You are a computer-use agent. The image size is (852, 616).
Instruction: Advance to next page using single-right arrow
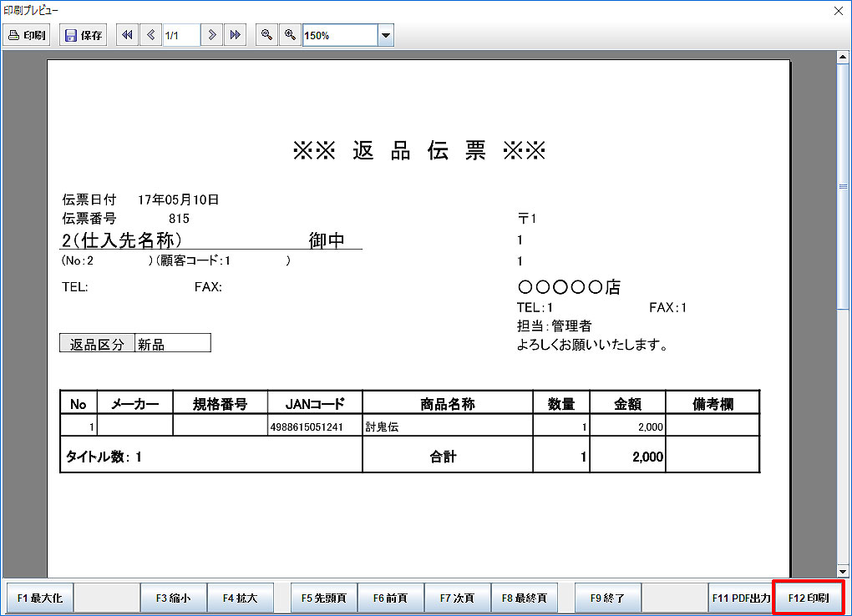tap(213, 35)
